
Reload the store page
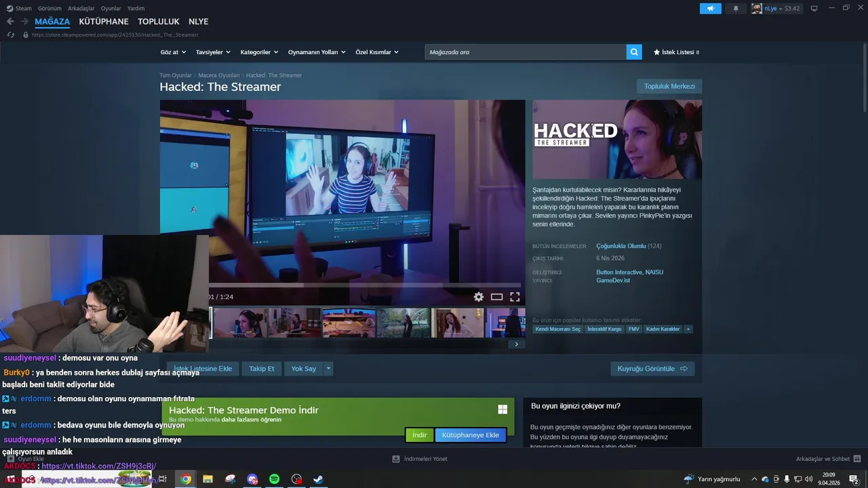[x=10, y=35]
